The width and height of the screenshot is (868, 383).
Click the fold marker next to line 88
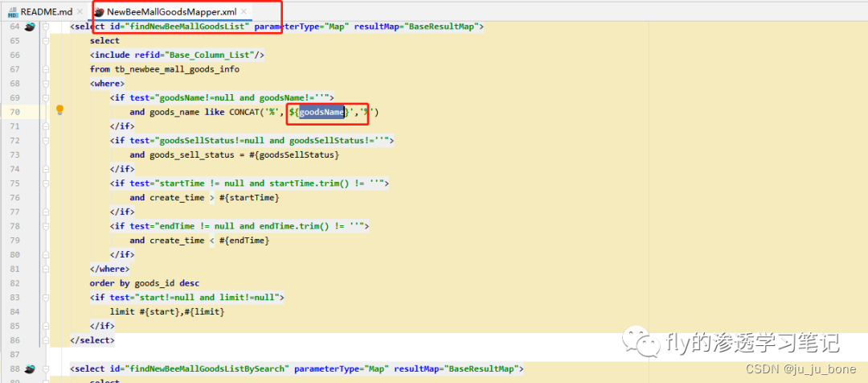(x=45, y=368)
